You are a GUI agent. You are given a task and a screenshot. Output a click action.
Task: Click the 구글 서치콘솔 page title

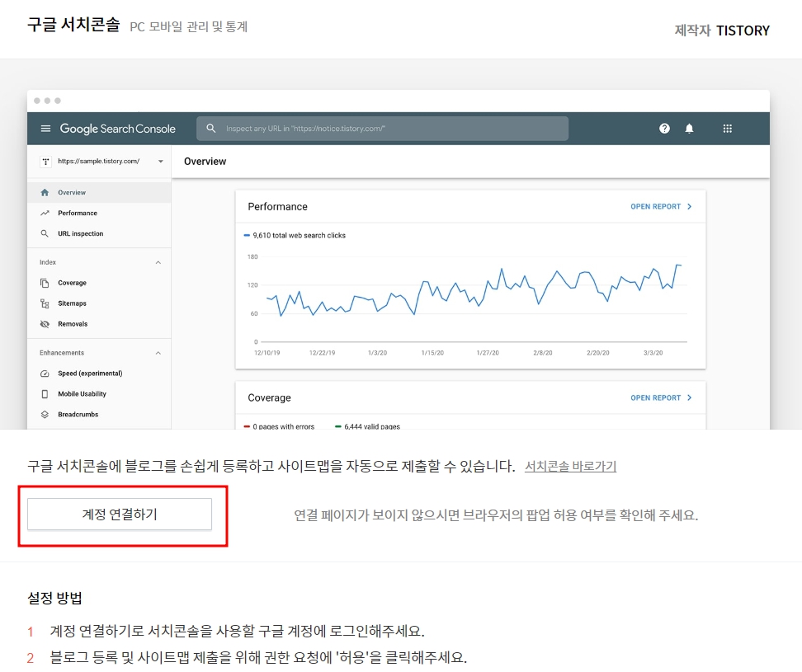[x=73, y=25]
